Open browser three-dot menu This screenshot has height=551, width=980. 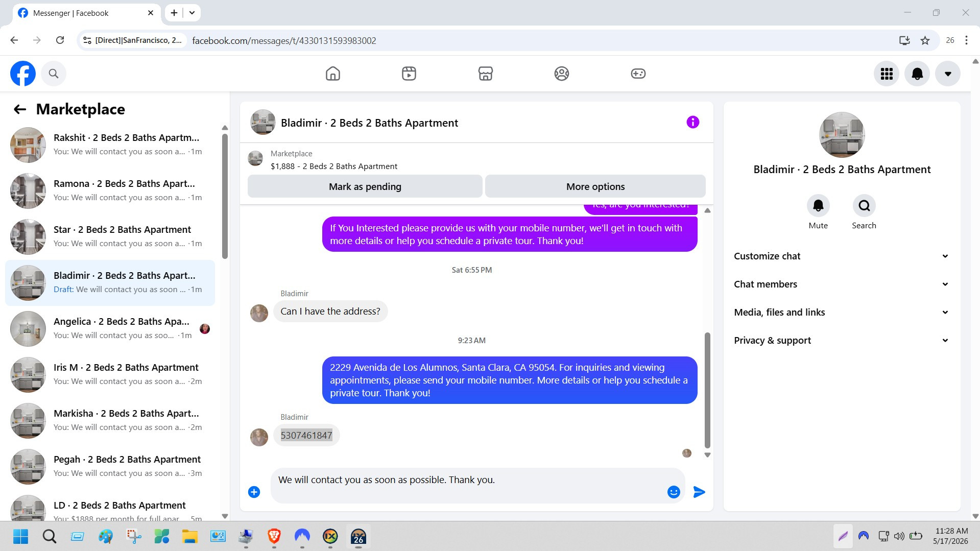966,40
